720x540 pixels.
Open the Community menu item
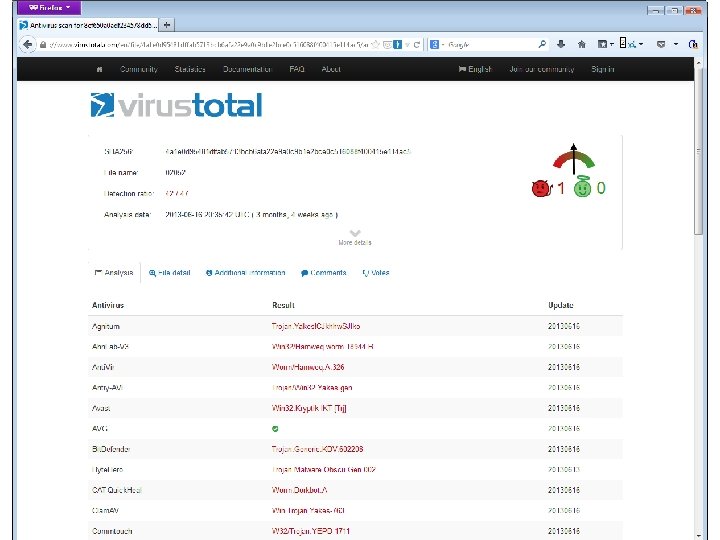pyautogui.click(x=139, y=69)
